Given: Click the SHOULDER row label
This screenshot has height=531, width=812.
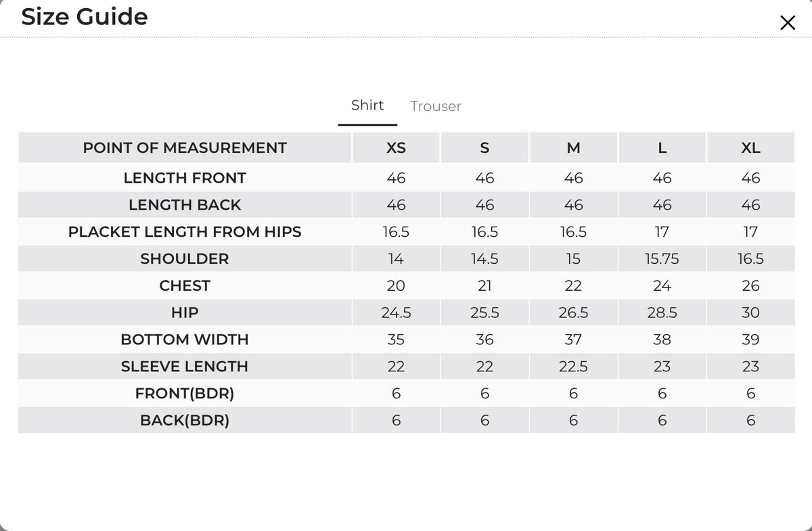Looking at the screenshot, I should (185, 259).
